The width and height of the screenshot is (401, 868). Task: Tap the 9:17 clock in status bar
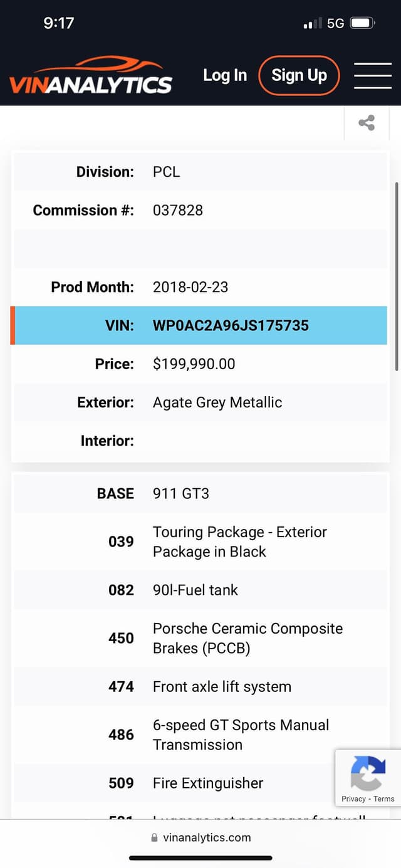point(59,23)
